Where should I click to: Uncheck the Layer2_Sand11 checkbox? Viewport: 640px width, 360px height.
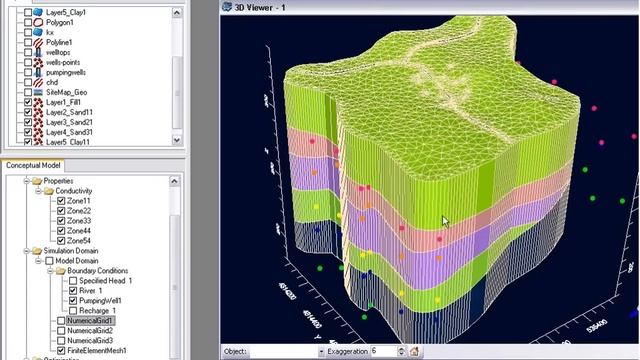(x=28, y=112)
